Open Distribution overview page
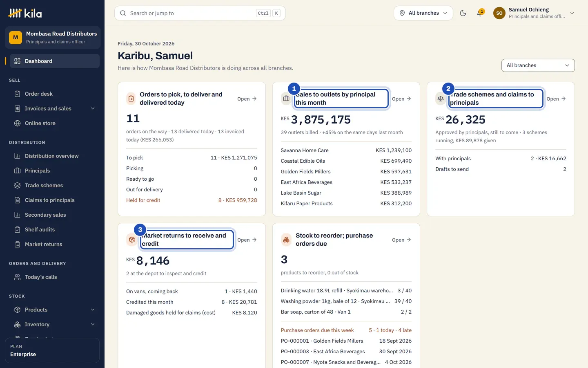 coord(55,156)
